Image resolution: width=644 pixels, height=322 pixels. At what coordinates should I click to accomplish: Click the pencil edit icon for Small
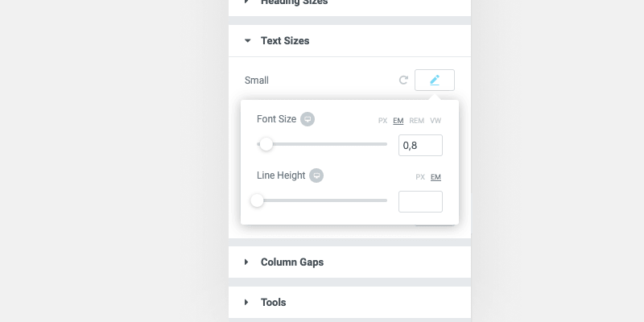point(435,80)
